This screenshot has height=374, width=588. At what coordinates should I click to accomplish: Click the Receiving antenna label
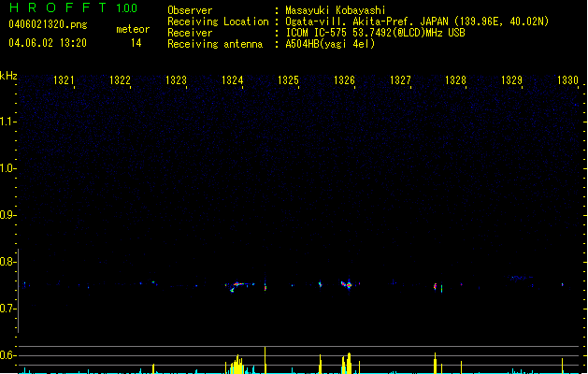[215, 44]
